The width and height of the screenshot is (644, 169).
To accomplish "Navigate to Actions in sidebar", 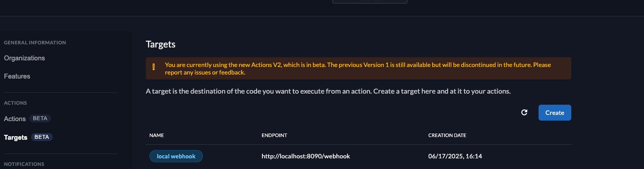I will [15, 119].
